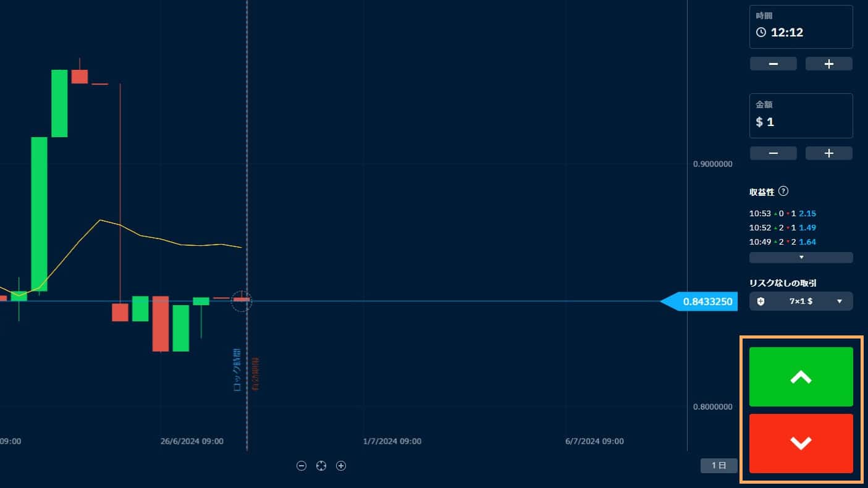Image resolution: width=868 pixels, height=488 pixels.
Task: Click the shield icon in risk-free dropdown
Action: [761, 301]
